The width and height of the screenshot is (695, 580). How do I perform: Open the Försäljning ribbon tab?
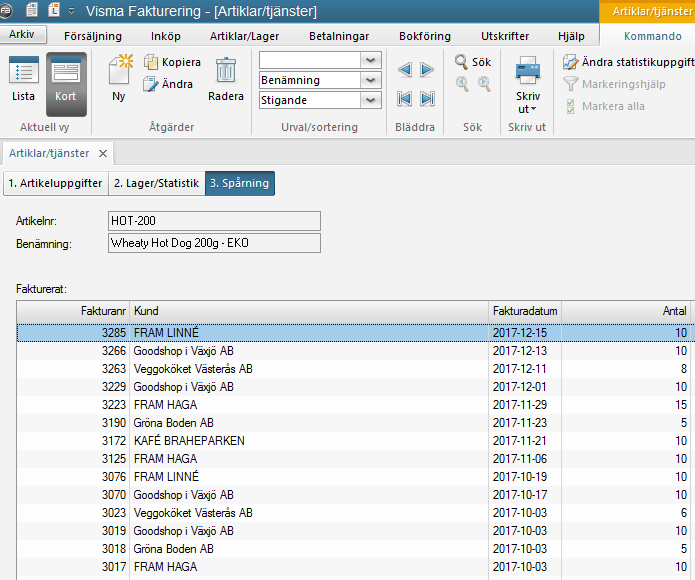pyautogui.click(x=93, y=36)
